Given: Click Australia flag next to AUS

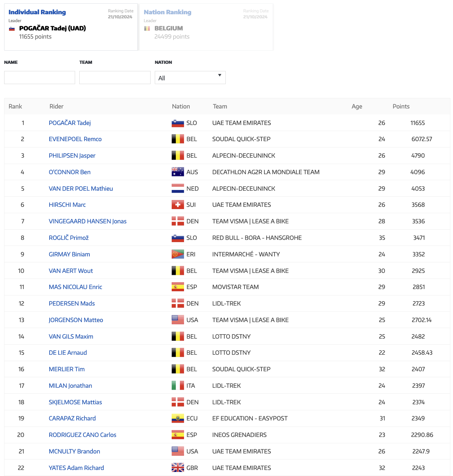Looking at the screenshot, I should coord(178,172).
